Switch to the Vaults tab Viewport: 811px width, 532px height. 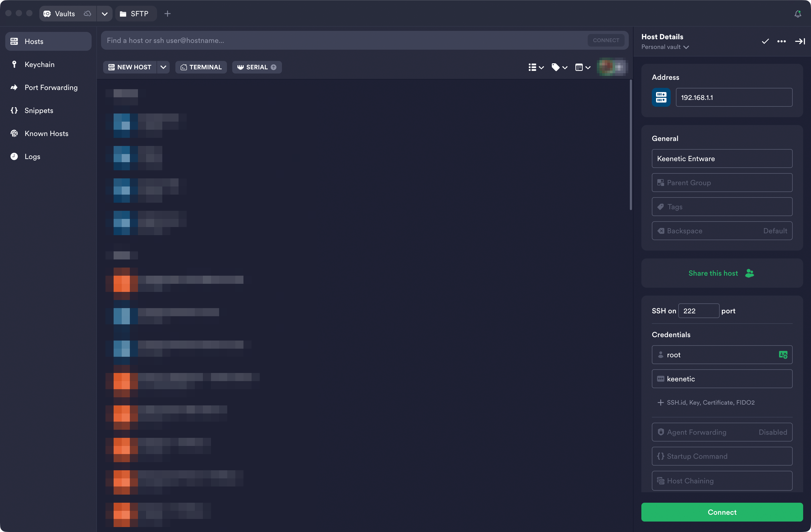pyautogui.click(x=64, y=14)
